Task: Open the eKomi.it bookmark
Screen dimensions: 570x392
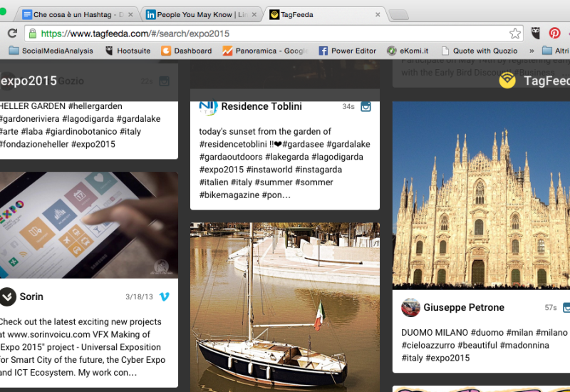Action: pos(408,51)
